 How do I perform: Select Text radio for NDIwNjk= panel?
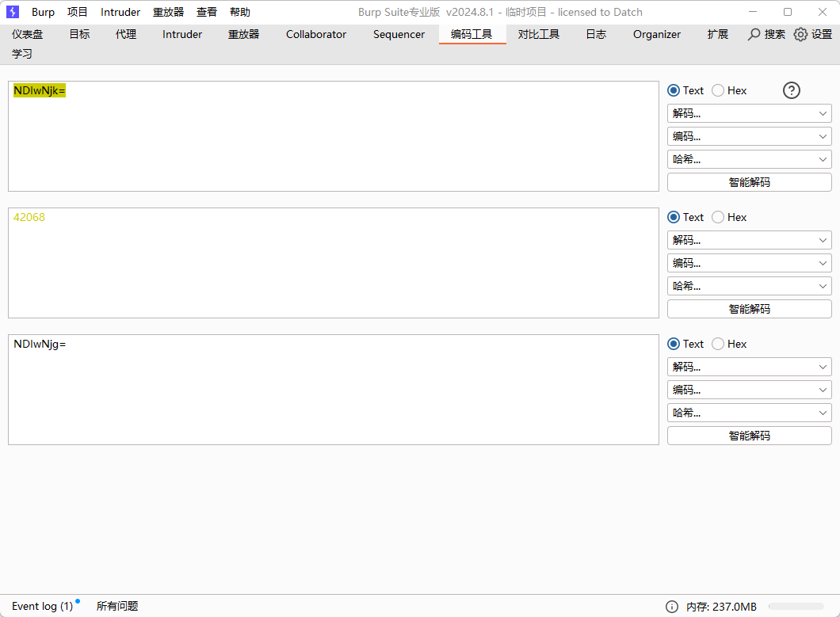(674, 90)
